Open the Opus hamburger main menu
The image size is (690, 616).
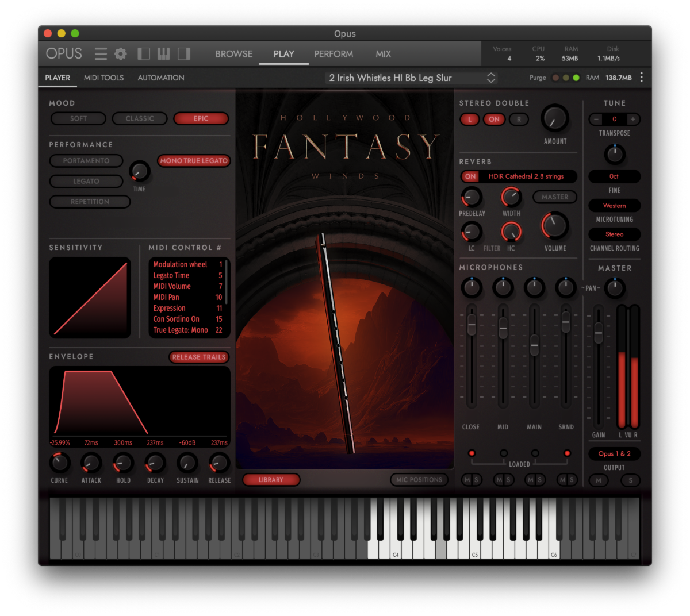point(101,54)
